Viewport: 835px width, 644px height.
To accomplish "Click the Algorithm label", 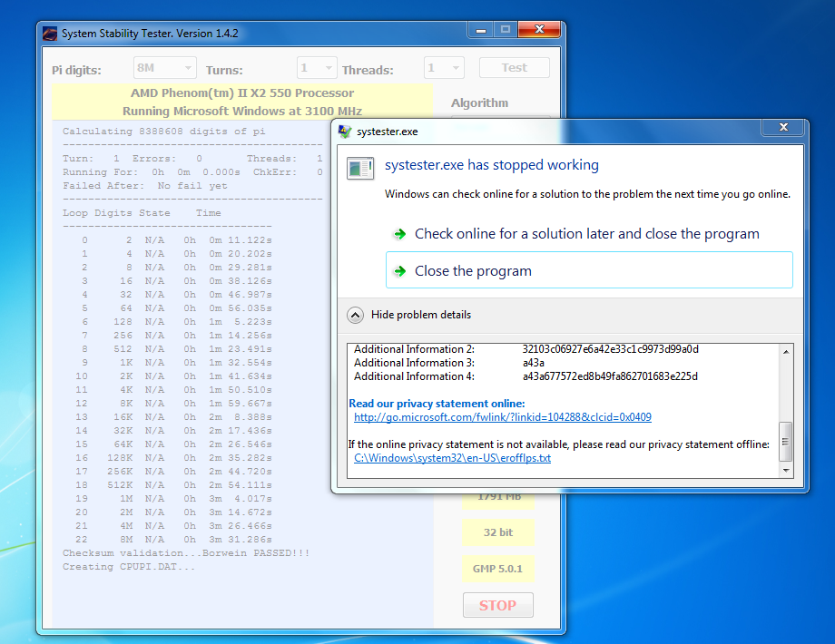I will coord(479,103).
